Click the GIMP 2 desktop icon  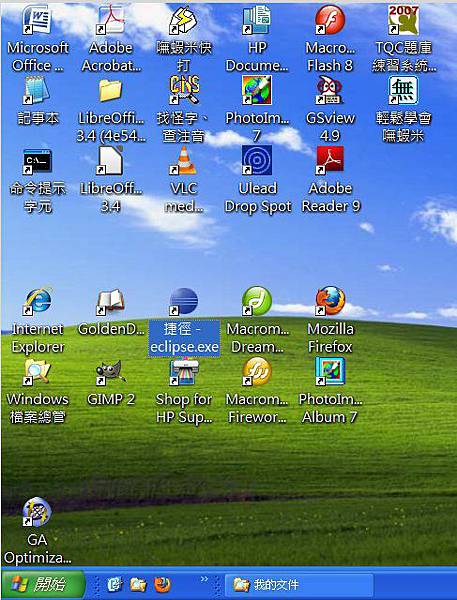pyautogui.click(x=111, y=372)
